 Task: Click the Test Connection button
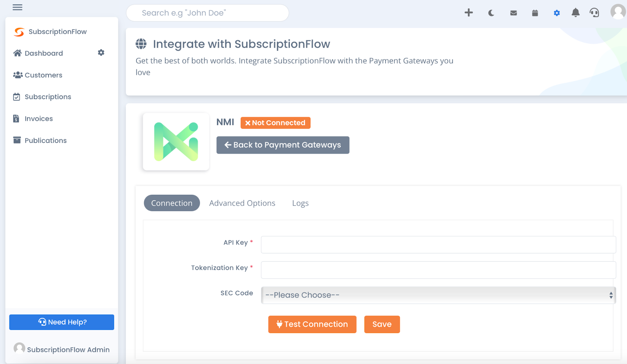(312, 324)
